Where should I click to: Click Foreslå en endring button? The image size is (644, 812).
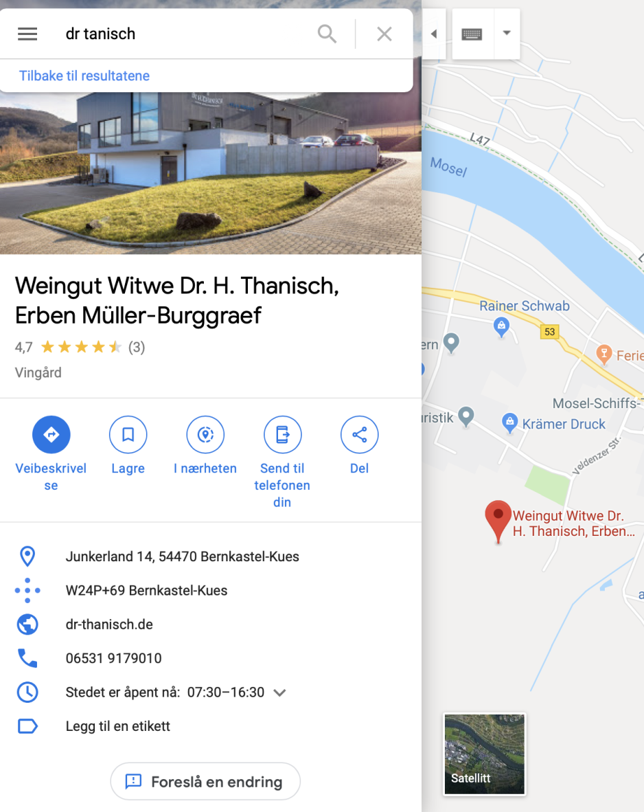(205, 782)
